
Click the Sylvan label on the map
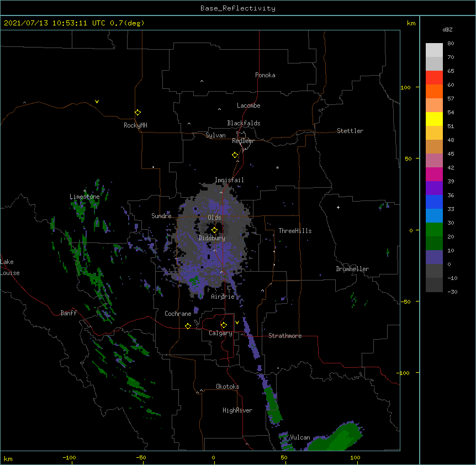(x=215, y=135)
